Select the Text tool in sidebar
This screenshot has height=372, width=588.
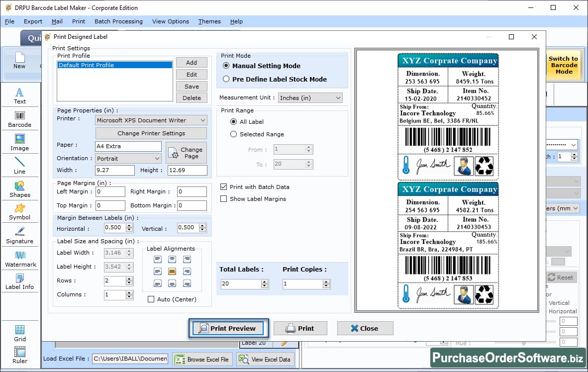pos(20,95)
